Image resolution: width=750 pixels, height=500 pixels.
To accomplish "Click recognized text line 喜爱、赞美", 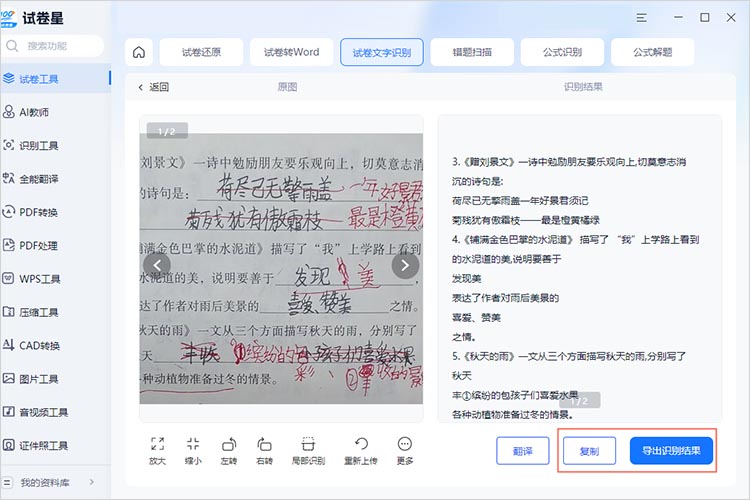I will tap(476, 317).
